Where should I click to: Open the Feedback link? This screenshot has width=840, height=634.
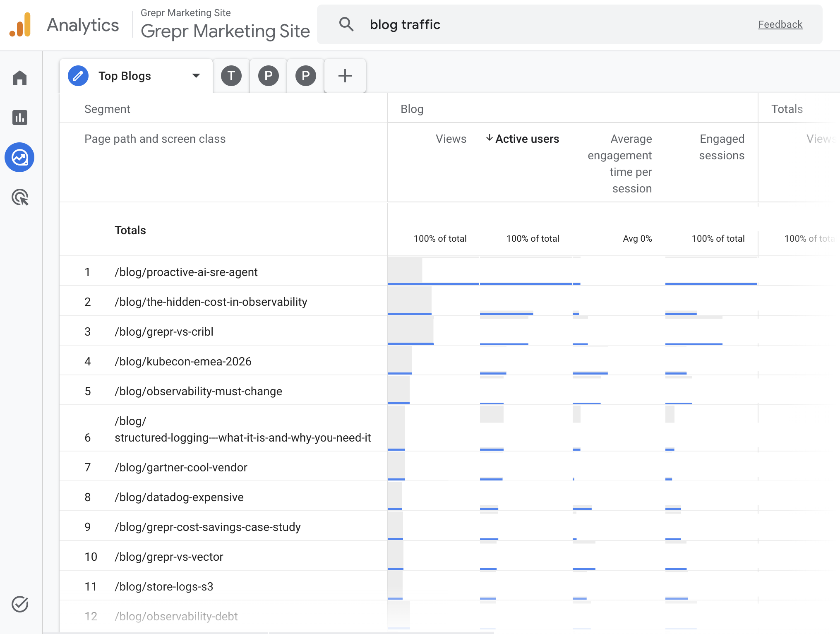780,24
